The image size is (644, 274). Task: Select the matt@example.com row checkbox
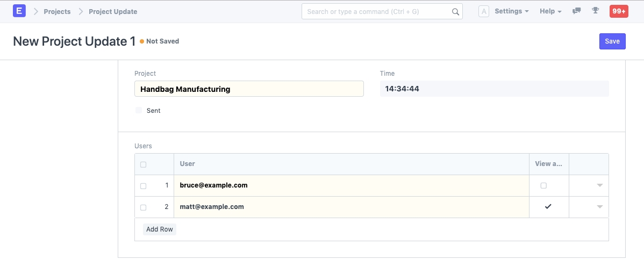(143, 207)
